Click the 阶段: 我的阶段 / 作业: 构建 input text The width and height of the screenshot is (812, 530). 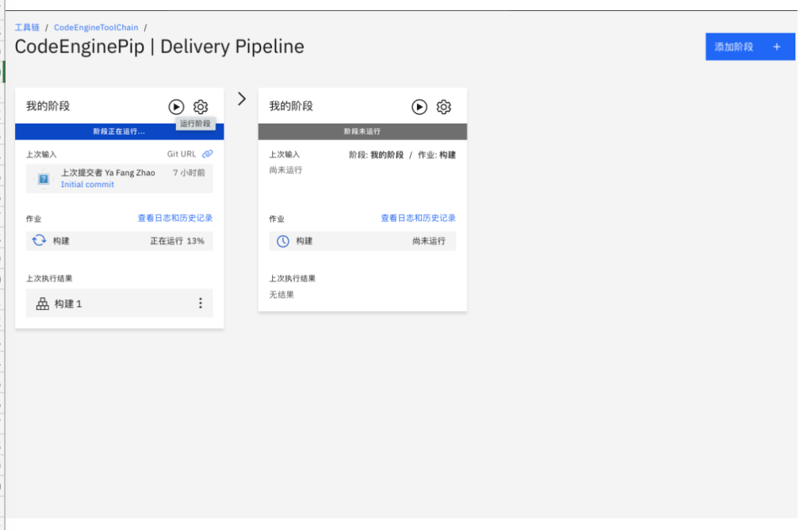pyautogui.click(x=402, y=154)
